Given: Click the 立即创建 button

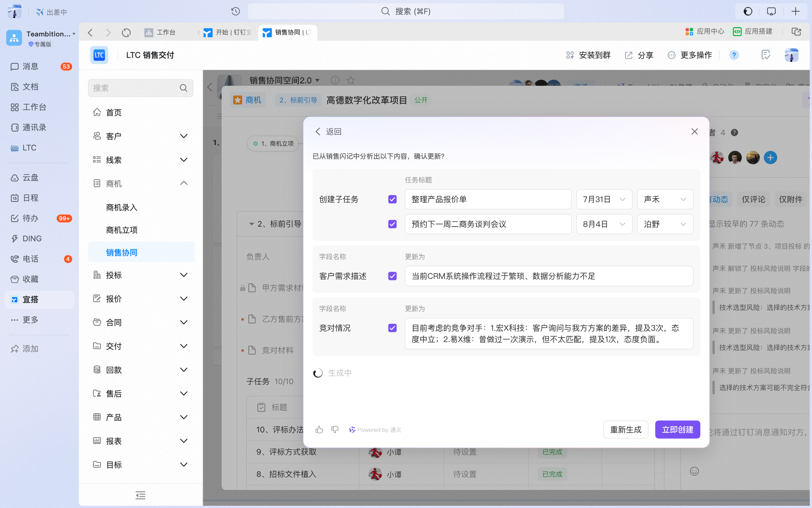Looking at the screenshot, I should (678, 429).
